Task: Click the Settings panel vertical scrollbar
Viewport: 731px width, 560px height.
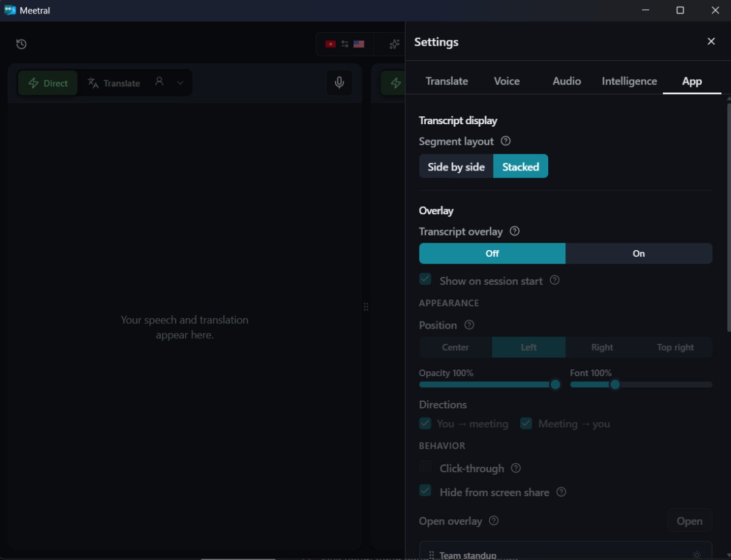Action: [x=729, y=218]
